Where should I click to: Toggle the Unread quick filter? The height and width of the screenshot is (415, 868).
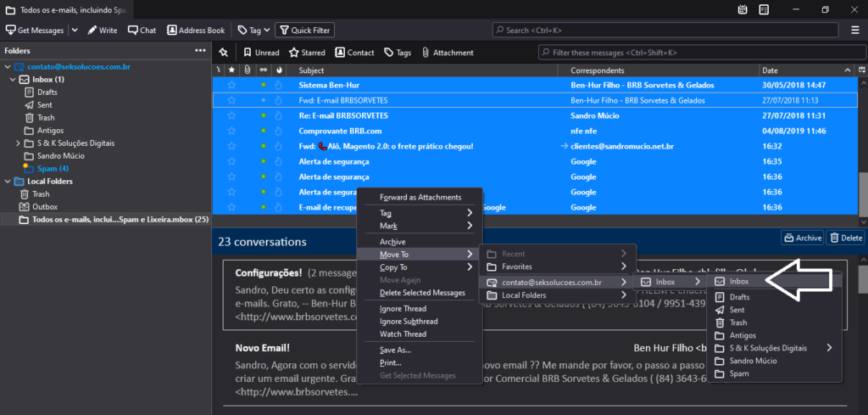[261, 53]
